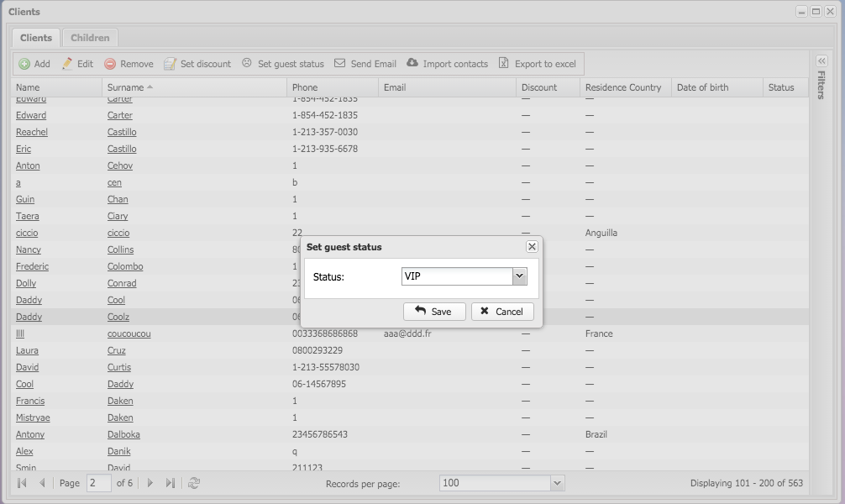This screenshot has width=845, height=504.
Task: Sort by the Status column header
Action: click(785, 87)
